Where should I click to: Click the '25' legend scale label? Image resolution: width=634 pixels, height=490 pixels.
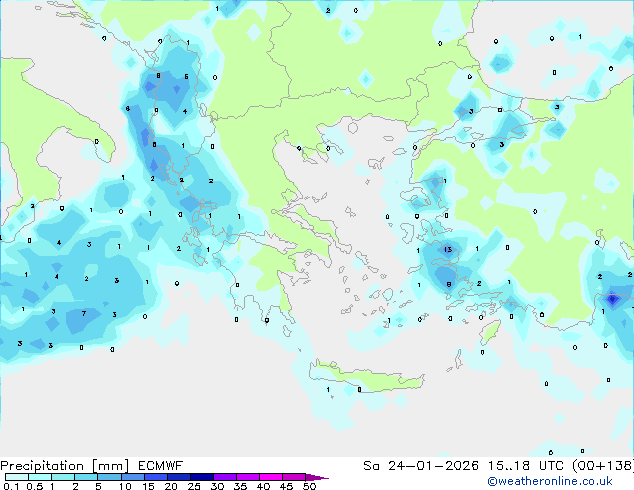(194, 486)
